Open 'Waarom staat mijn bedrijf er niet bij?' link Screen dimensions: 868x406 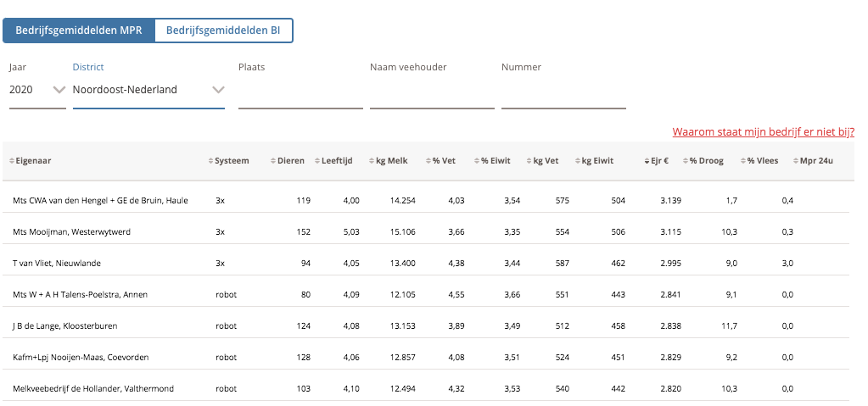click(x=763, y=132)
